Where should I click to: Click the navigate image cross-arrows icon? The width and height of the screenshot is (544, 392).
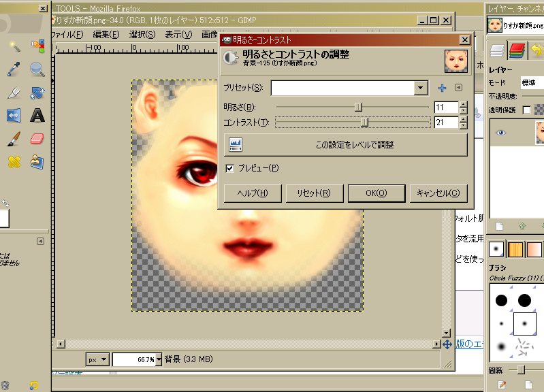coord(447,344)
